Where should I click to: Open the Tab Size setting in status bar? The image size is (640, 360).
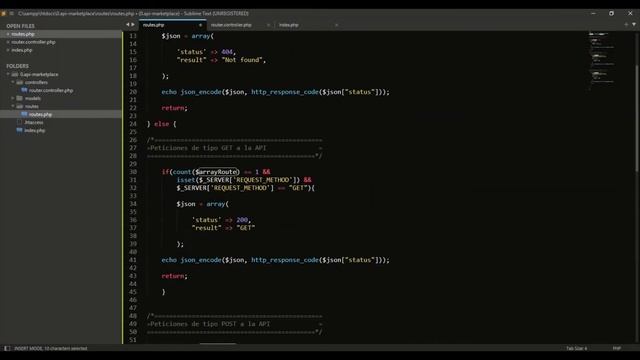[576, 348]
